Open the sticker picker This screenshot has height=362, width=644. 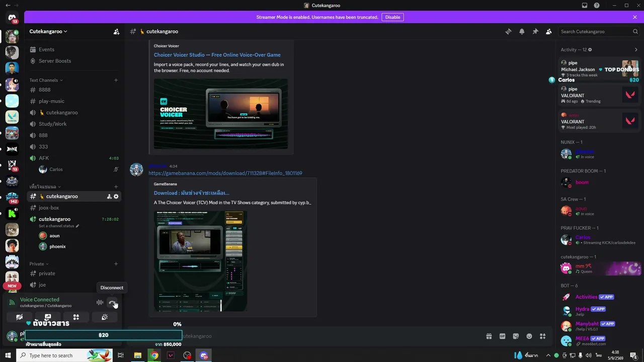coord(516,336)
